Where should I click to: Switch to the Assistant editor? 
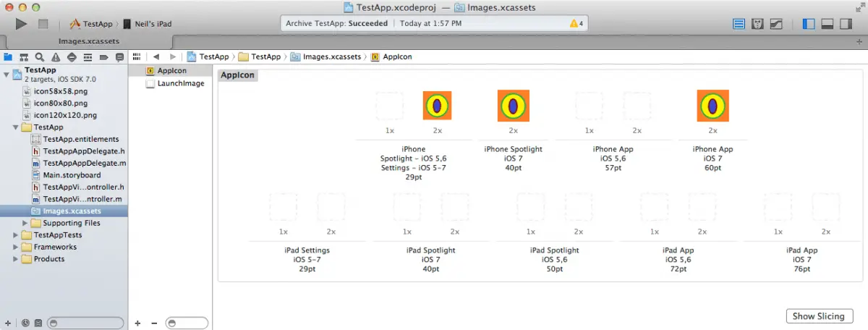click(758, 24)
